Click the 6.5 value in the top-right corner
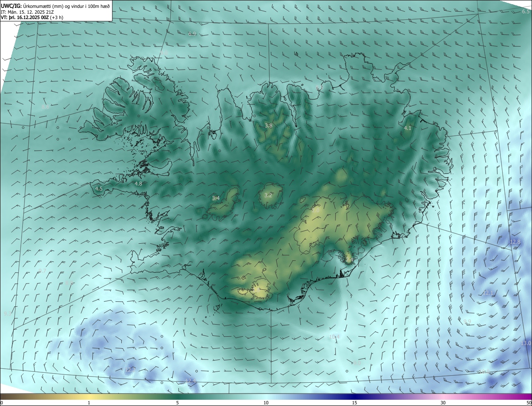532x406 pixels. click(x=526, y=12)
